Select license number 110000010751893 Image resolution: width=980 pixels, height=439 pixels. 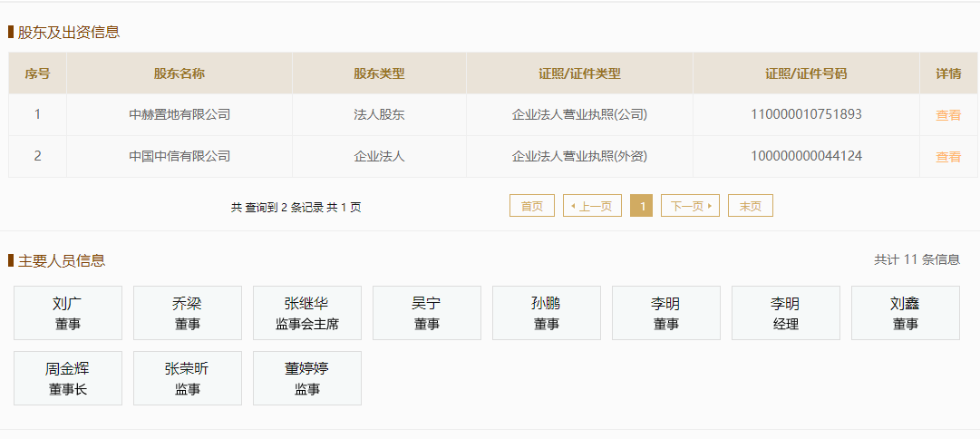[806, 114]
